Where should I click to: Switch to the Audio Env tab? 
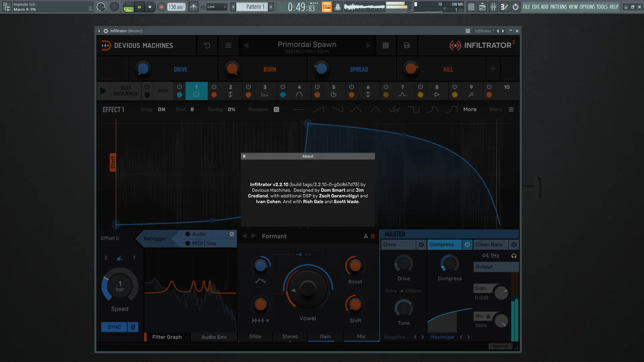pyautogui.click(x=214, y=337)
